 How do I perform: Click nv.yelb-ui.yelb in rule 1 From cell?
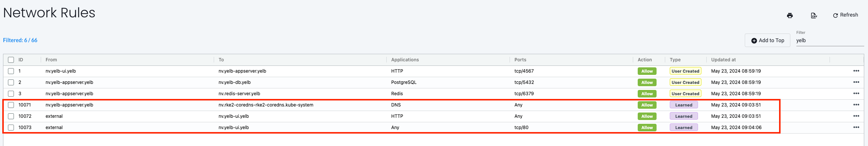click(x=61, y=71)
